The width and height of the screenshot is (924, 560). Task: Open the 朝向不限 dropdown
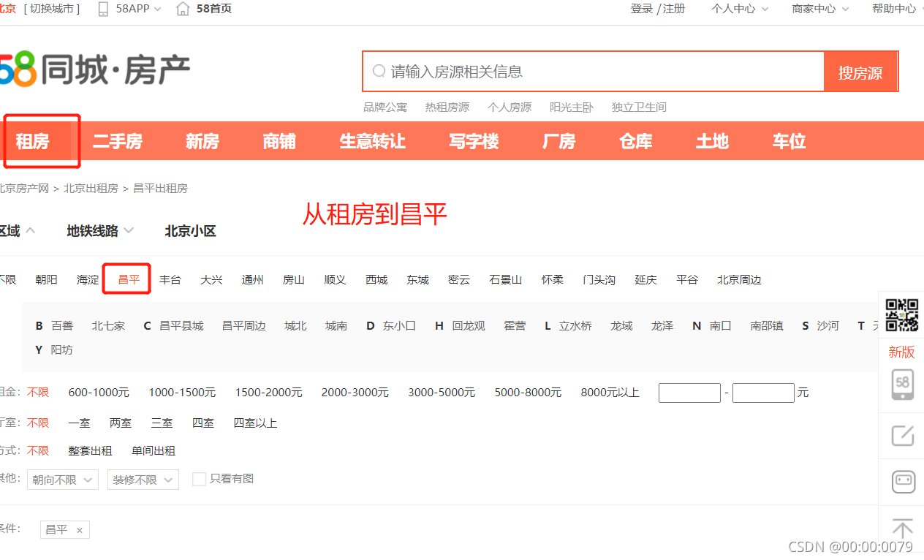coord(63,480)
